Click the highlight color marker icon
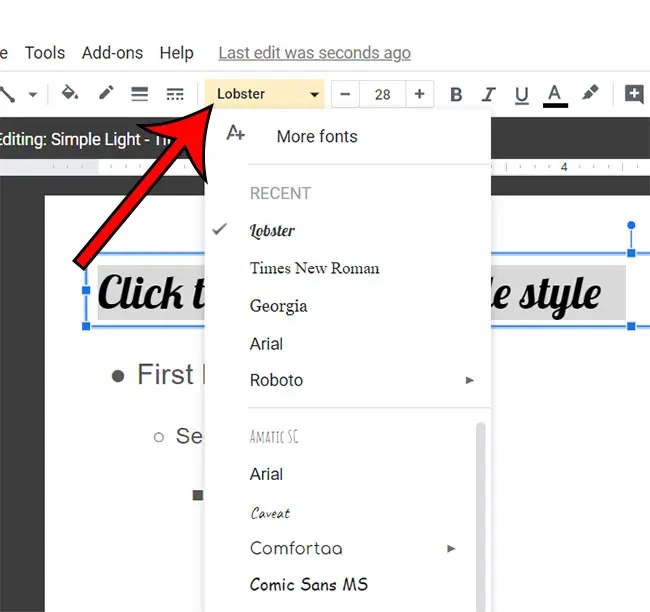Image resolution: width=650 pixels, height=612 pixels. [590, 94]
